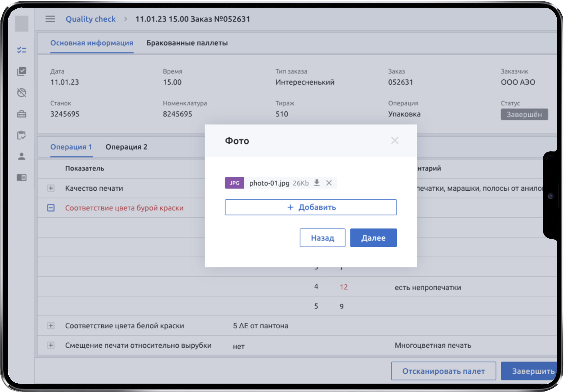Click the user profile sidebar icon
Screen dimensions: 564x392
[22, 156]
